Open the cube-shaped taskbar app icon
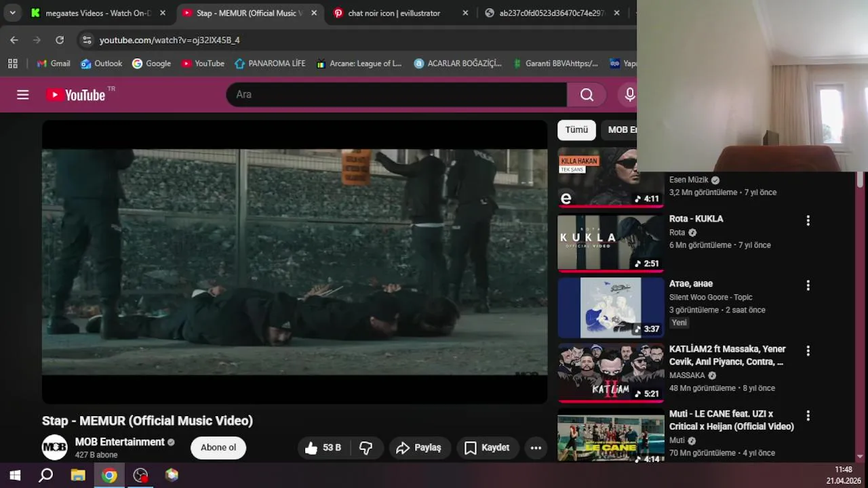This screenshot has width=868, height=488. pyautogui.click(x=172, y=475)
